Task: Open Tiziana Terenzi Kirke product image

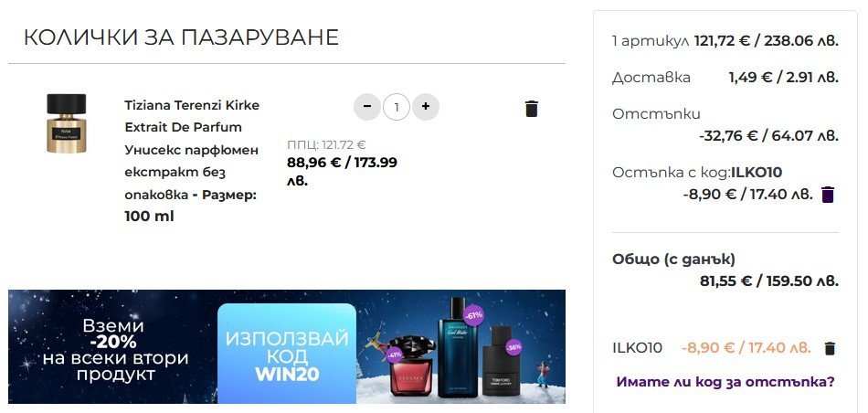Action: 67,123
